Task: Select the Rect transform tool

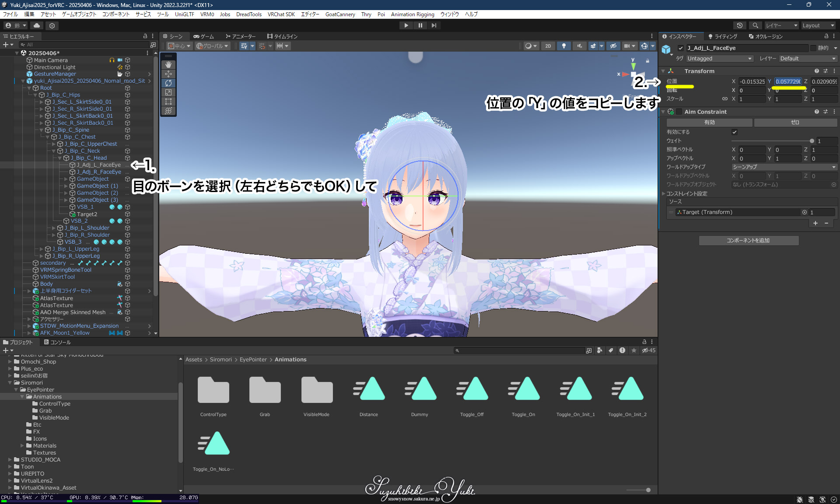Action: click(x=168, y=101)
